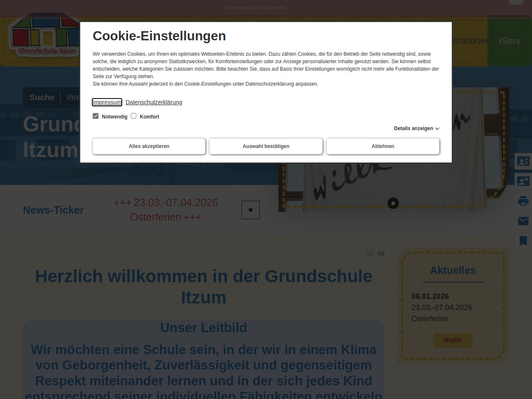Click the small grey print page icon

point(381,253)
